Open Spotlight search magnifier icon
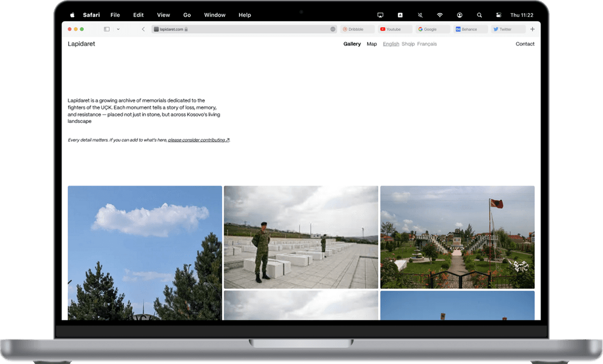Viewport: 603px width, 364px height. coord(479,15)
